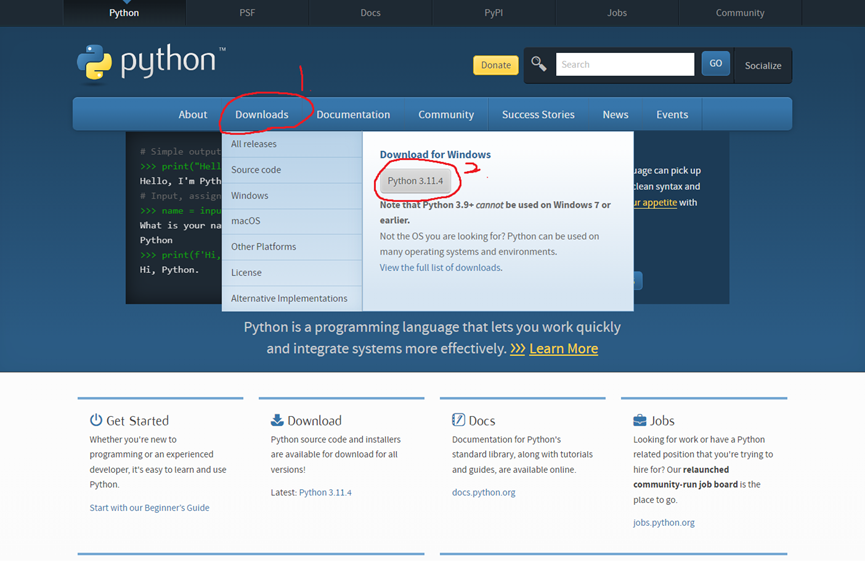Open the Events navigation menu

(x=672, y=115)
